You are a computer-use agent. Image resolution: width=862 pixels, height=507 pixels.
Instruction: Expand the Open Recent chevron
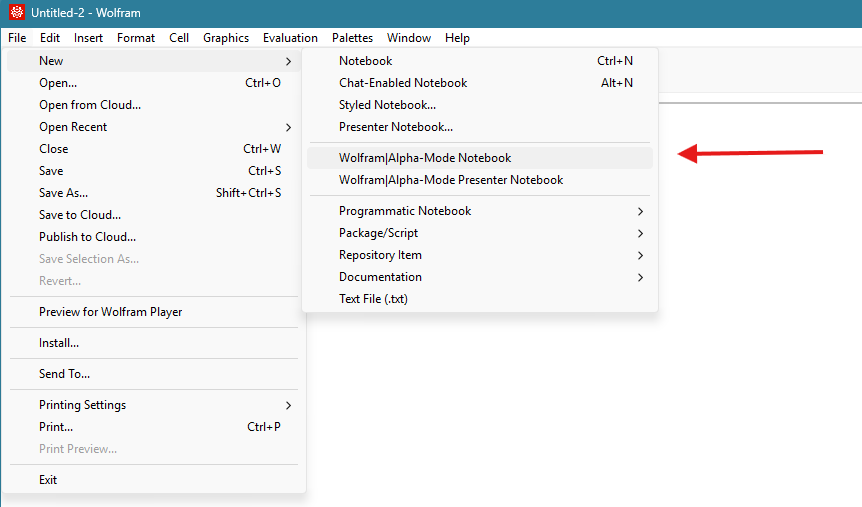click(x=289, y=128)
